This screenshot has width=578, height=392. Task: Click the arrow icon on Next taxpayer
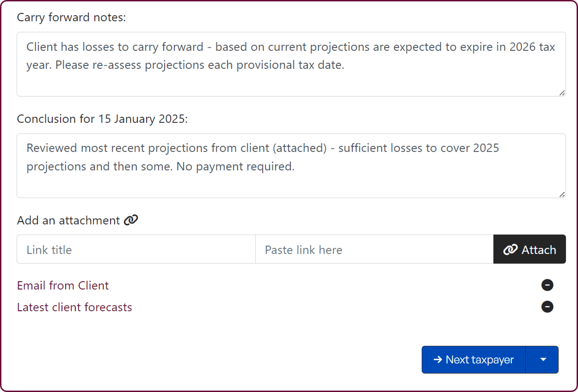pos(437,360)
